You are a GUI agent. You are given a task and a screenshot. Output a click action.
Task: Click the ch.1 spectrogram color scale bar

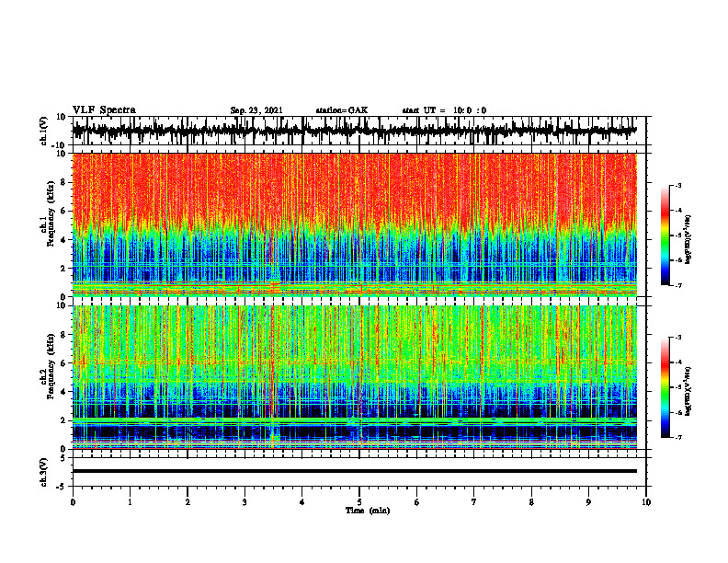tap(665, 236)
